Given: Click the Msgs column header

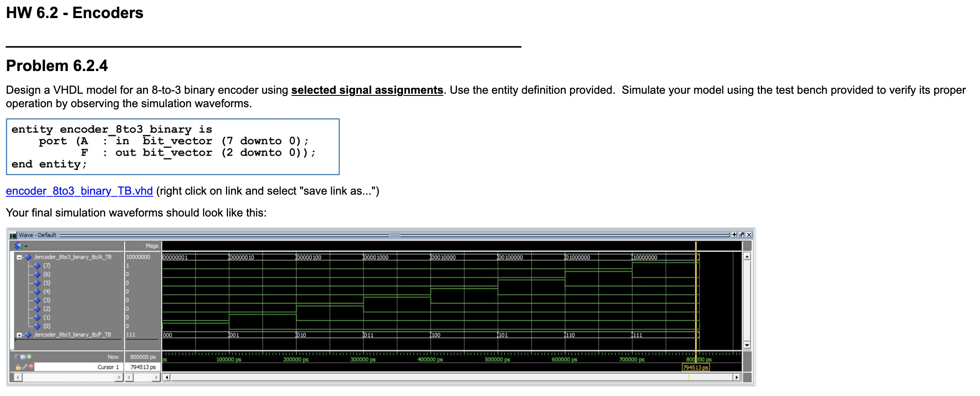Looking at the screenshot, I should coord(152,246).
